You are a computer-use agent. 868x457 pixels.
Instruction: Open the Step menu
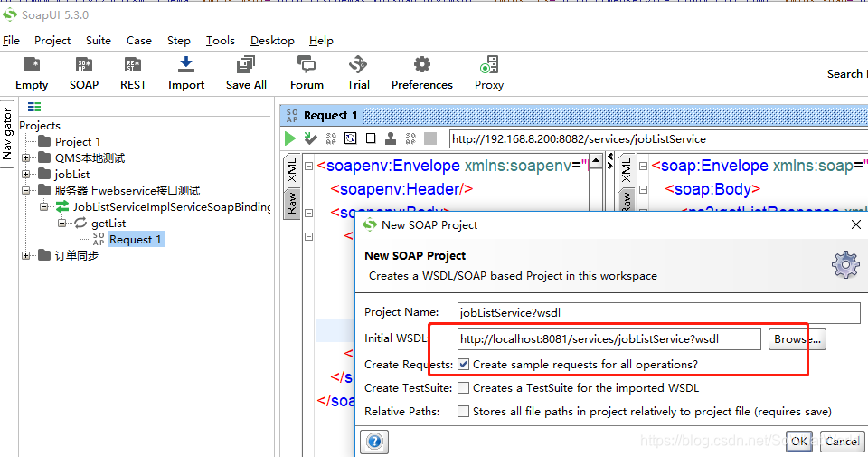click(179, 41)
